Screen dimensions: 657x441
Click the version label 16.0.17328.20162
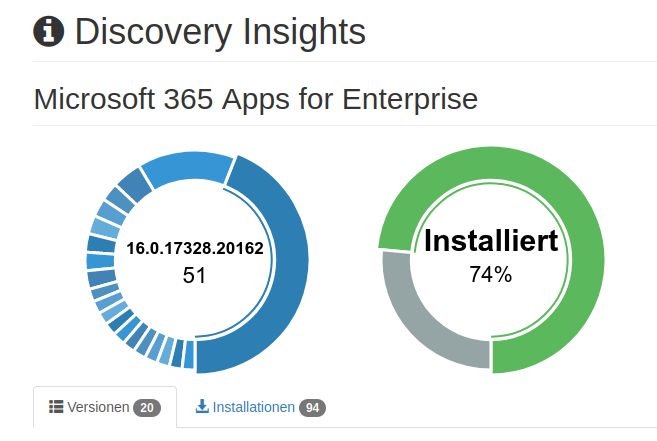[195, 248]
